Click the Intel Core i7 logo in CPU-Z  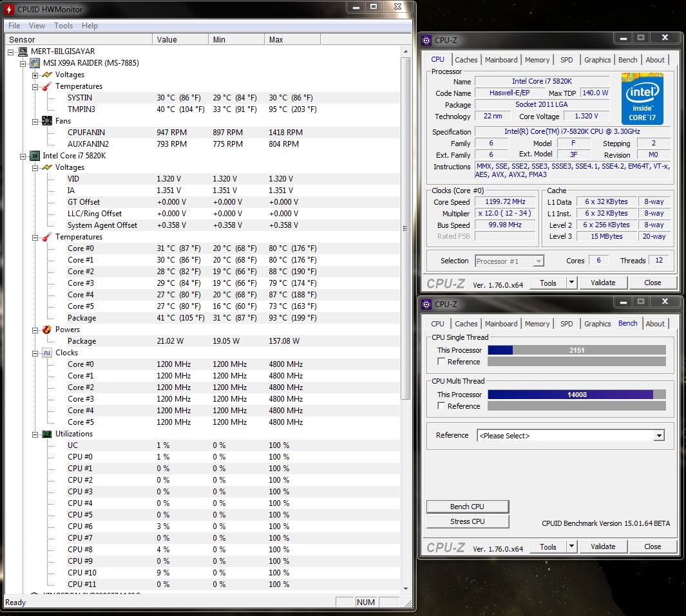(642, 99)
